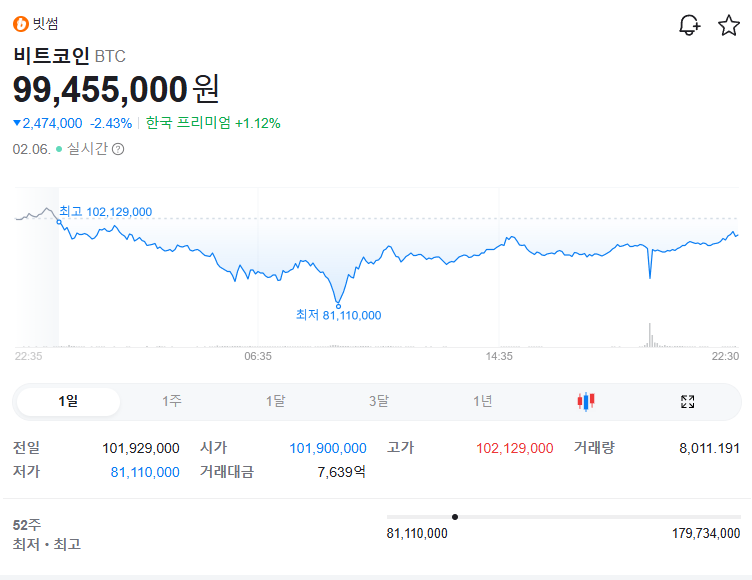Click the 비트코인 title
The height and width of the screenshot is (580, 752).
click(51, 55)
